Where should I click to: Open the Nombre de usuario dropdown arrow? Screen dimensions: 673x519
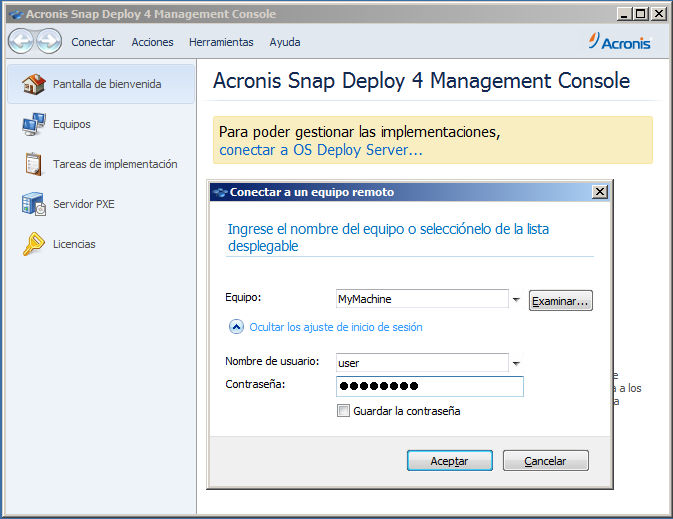pos(516,363)
